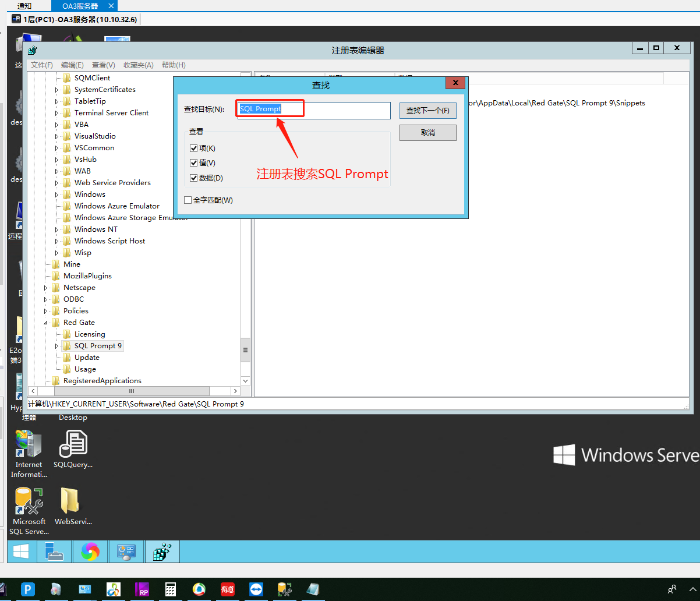
Task: Click the Registry Editor title bar icon
Action: tap(33, 50)
